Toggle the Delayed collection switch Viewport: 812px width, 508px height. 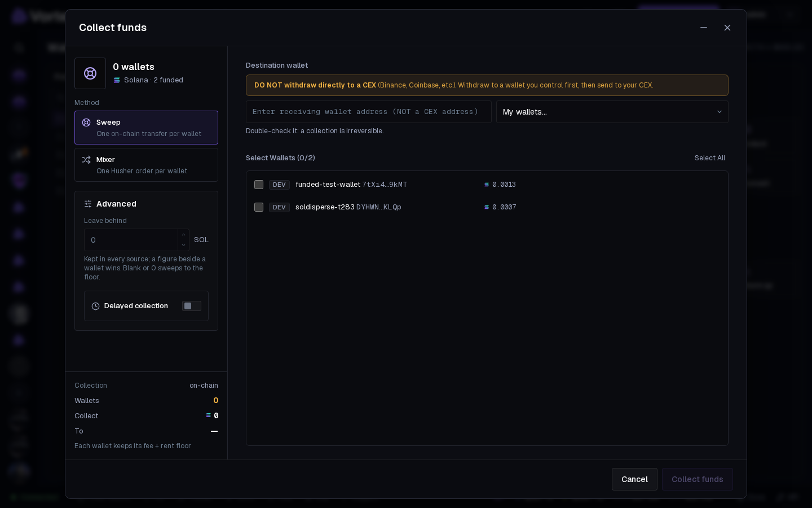[x=192, y=306]
